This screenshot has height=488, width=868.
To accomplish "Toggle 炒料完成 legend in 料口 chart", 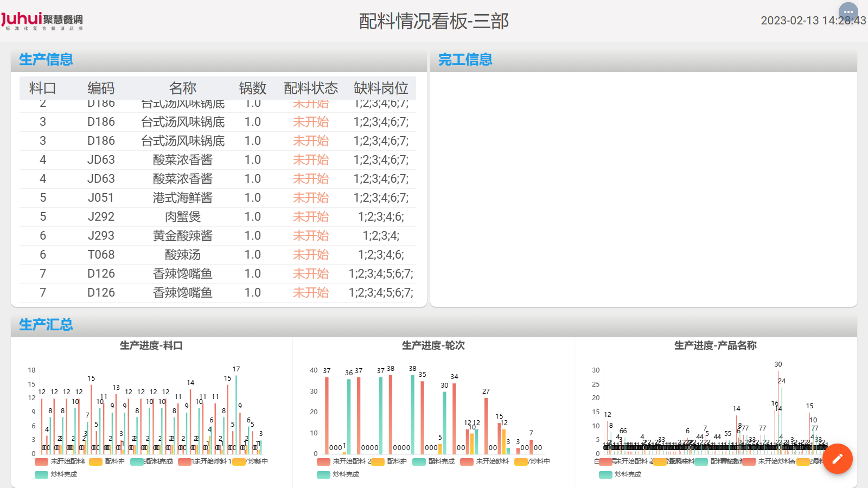I will click(42, 474).
